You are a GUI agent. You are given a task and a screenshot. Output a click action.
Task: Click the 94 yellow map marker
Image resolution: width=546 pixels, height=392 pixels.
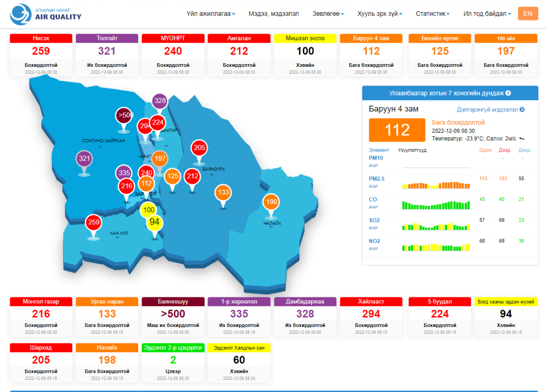[x=155, y=222]
